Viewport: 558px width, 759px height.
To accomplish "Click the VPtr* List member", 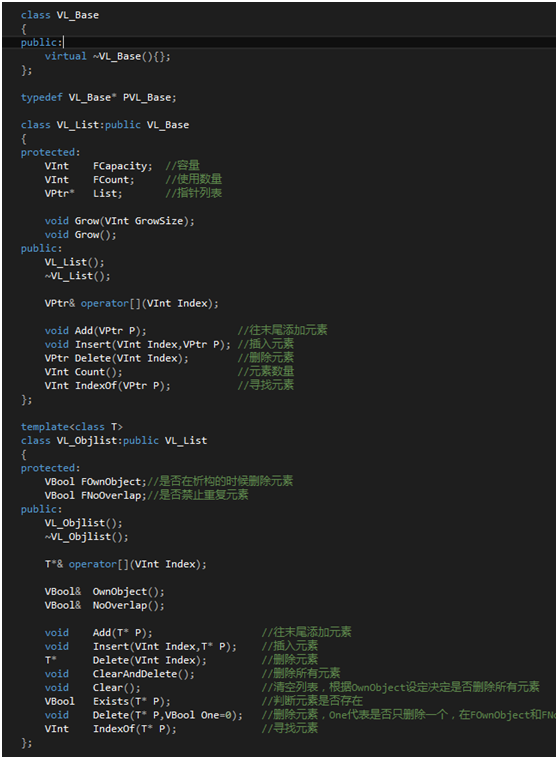I will coord(83,194).
